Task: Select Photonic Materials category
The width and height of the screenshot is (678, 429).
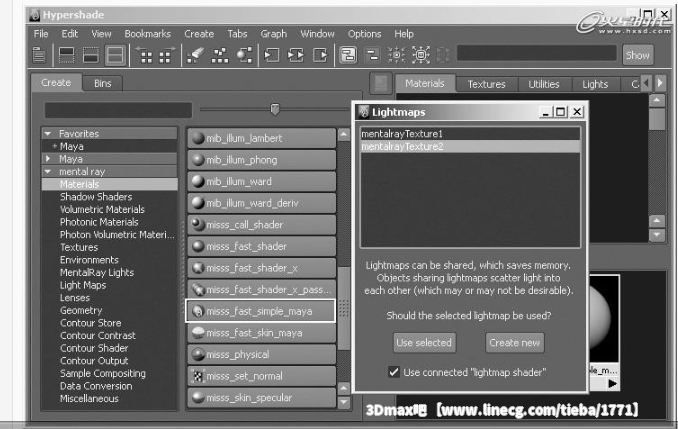Action: (x=99, y=222)
